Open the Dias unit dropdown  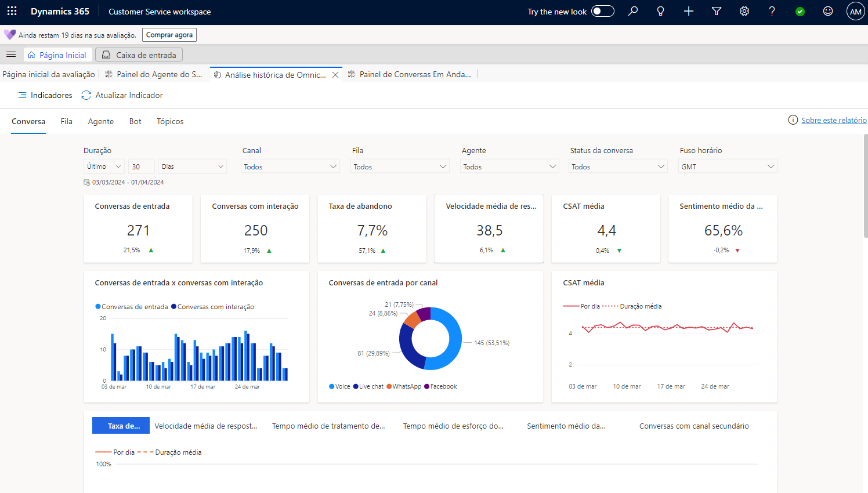click(x=192, y=166)
